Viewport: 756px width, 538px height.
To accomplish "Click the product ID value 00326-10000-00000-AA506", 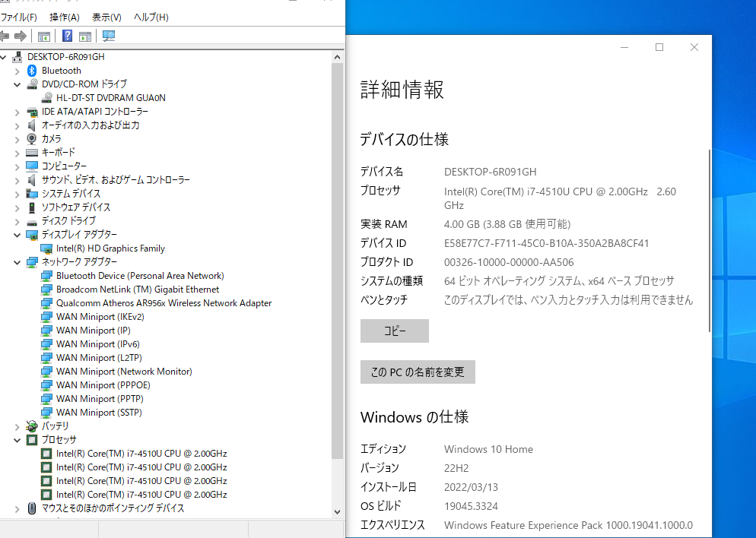I will [x=509, y=262].
